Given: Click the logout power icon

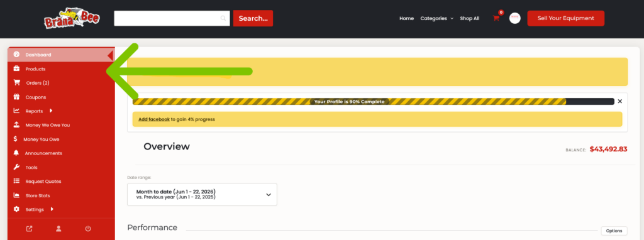Looking at the screenshot, I should click(x=88, y=229).
